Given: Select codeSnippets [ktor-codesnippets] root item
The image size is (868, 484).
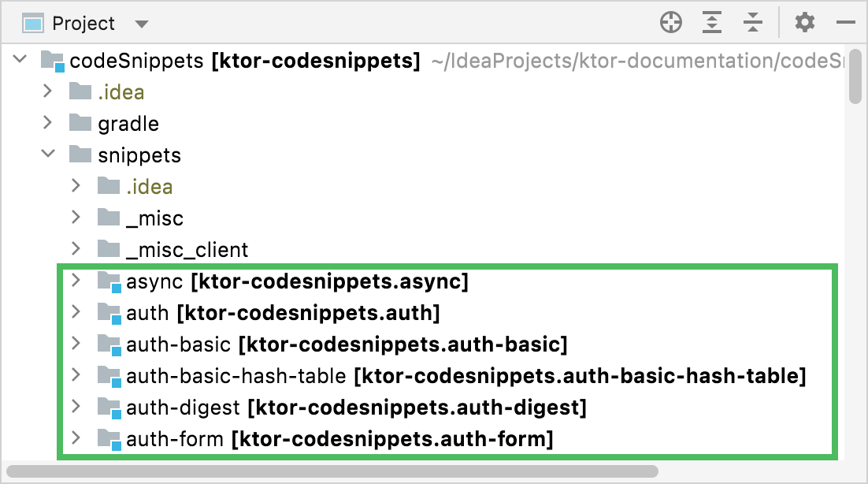Looking at the screenshot, I should 245,61.
